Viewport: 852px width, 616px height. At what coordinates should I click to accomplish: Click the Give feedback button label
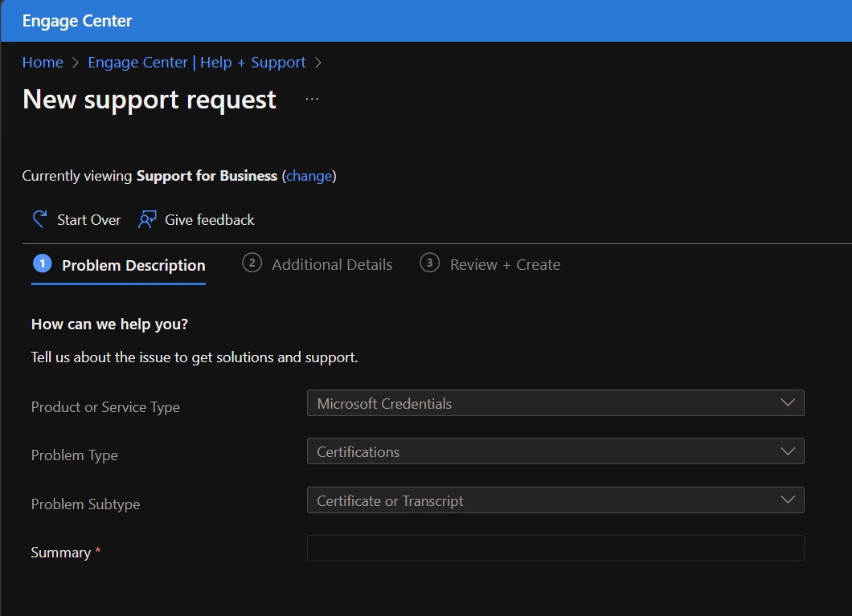209,220
